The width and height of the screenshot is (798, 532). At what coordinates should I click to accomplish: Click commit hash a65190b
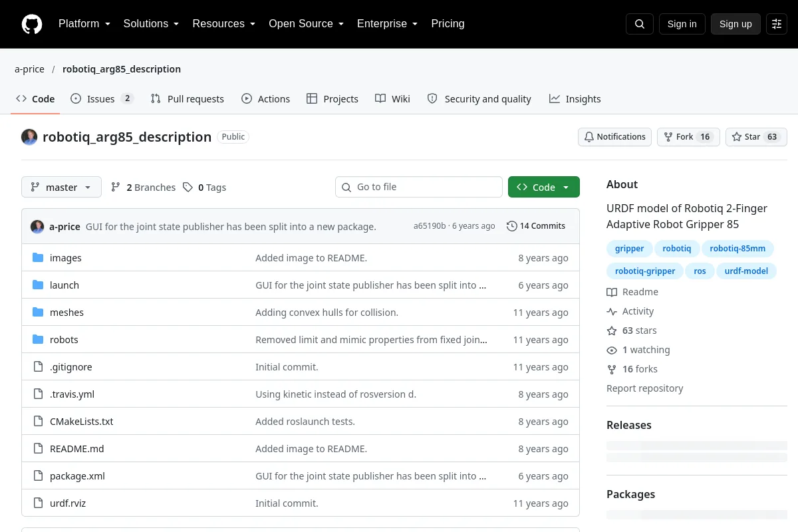(430, 226)
